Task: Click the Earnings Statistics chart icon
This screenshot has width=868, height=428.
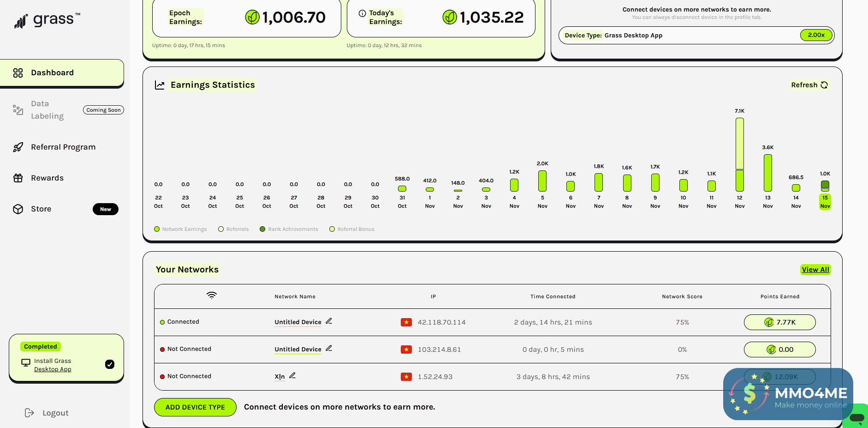Action: coord(160,85)
